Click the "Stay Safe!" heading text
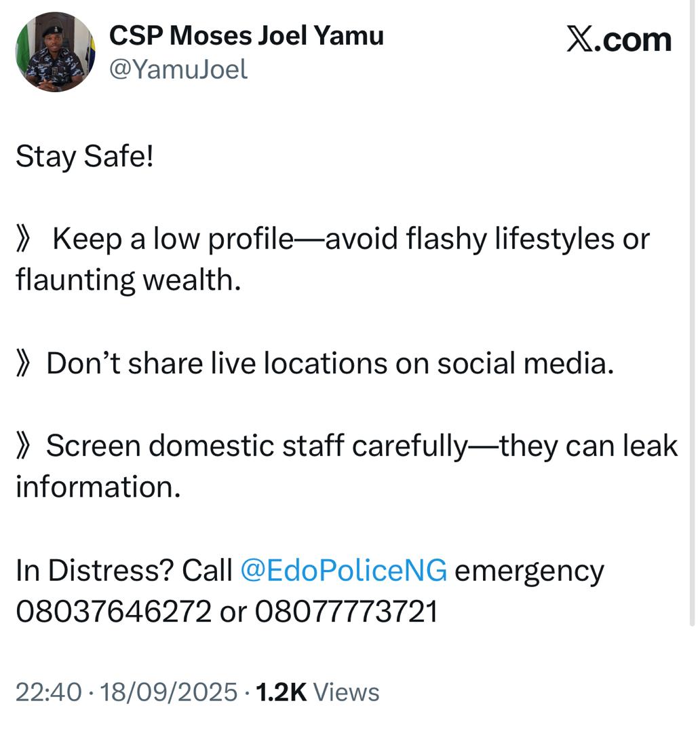This screenshot has width=700, height=733. pos(85,157)
